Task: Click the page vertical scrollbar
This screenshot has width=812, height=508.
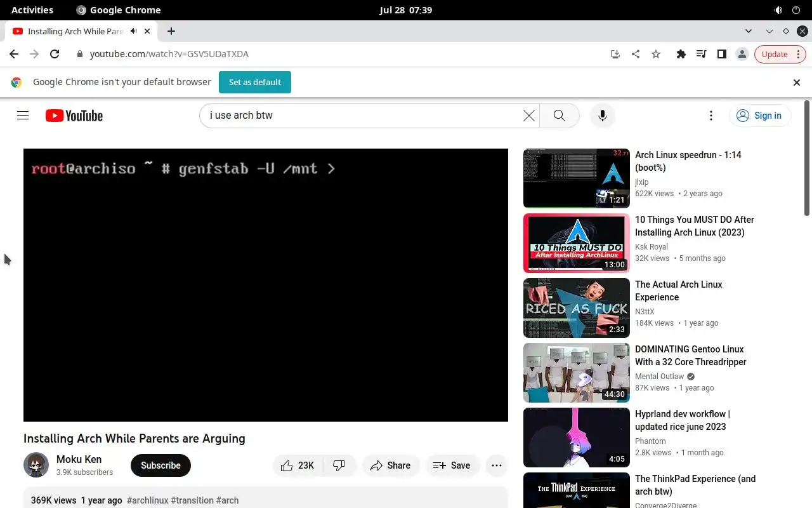Action: coord(808,158)
